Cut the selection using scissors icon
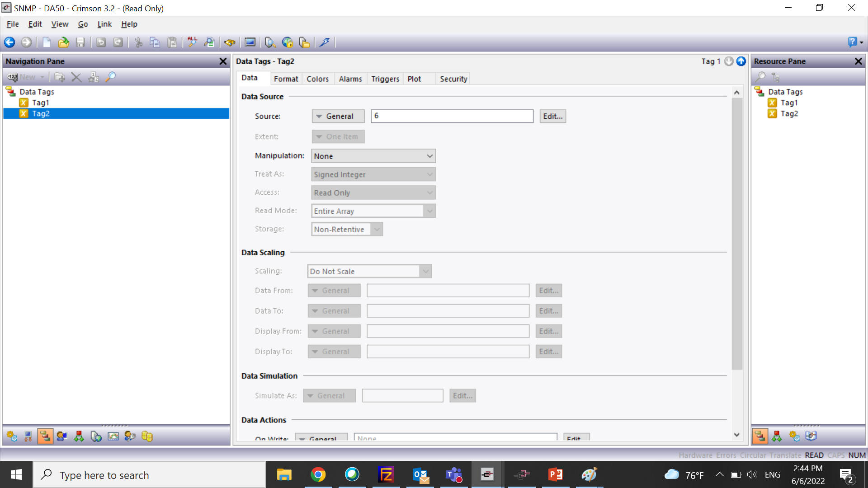868x488 pixels. [138, 42]
